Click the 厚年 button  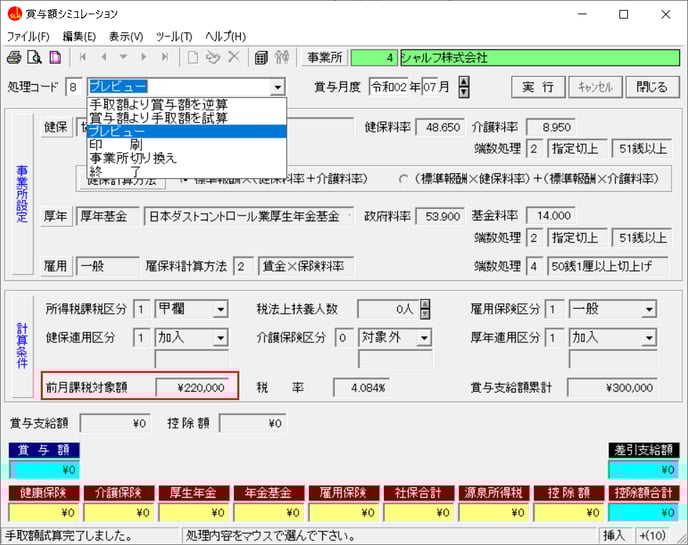pos(56,216)
